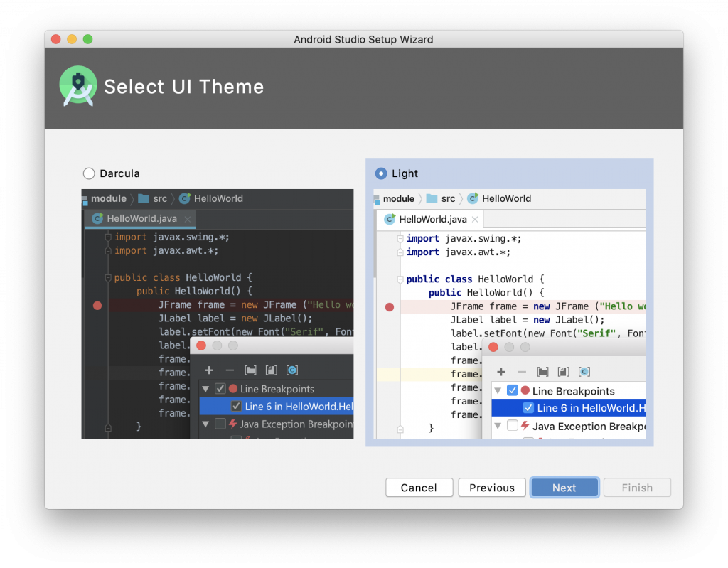The height and width of the screenshot is (568, 728).
Task: Toggle Line 6 checkbox in Light preview
Action: (x=528, y=408)
